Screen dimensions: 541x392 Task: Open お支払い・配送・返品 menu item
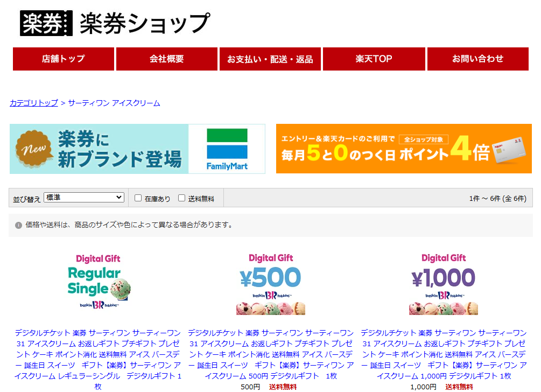270,59
